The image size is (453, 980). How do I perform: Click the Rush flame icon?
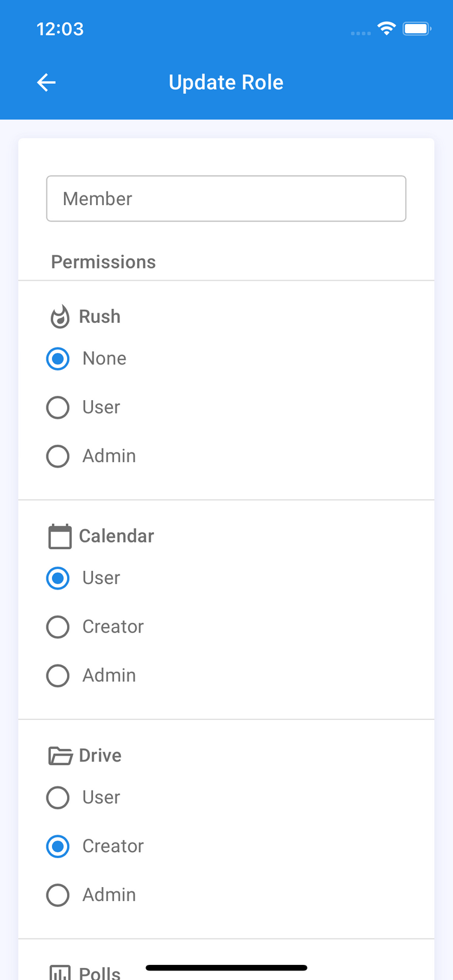tap(59, 317)
